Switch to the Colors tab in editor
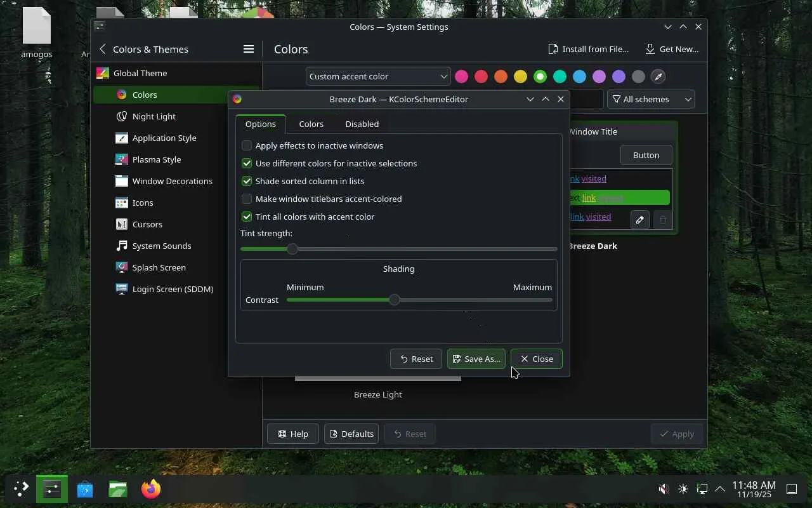The height and width of the screenshot is (508, 812). pyautogui.click(x=311, y=124)
